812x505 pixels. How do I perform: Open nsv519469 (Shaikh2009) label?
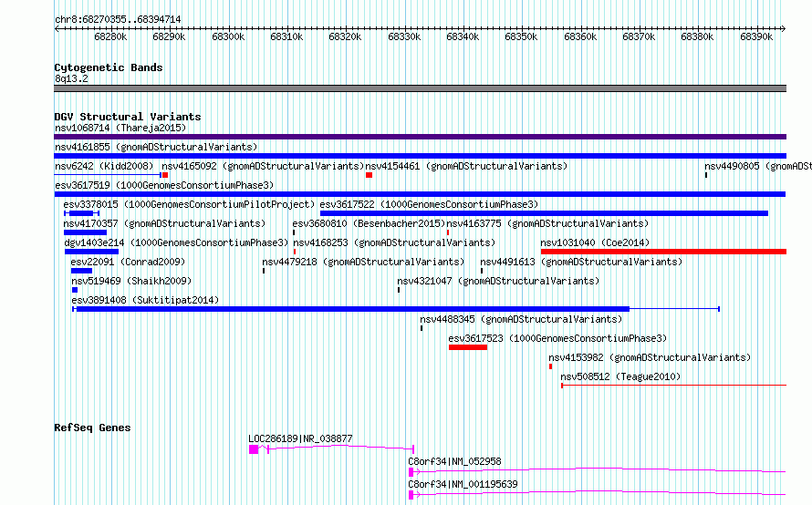131,281
